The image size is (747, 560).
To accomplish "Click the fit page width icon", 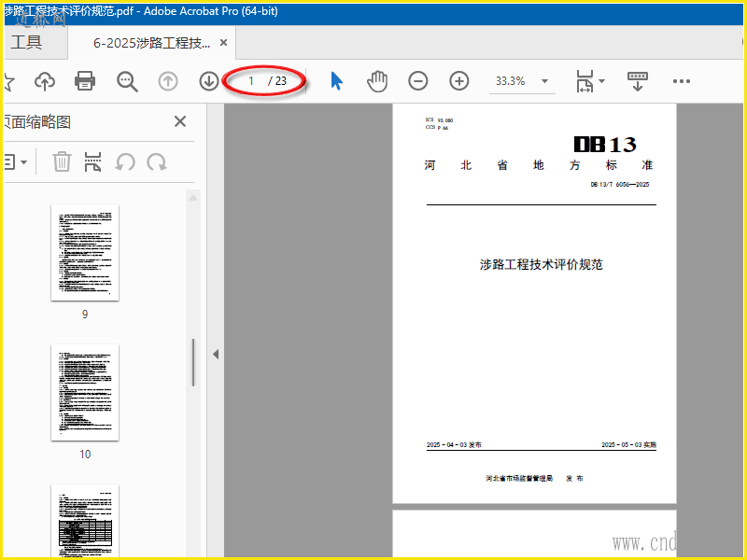I will 585,81.
